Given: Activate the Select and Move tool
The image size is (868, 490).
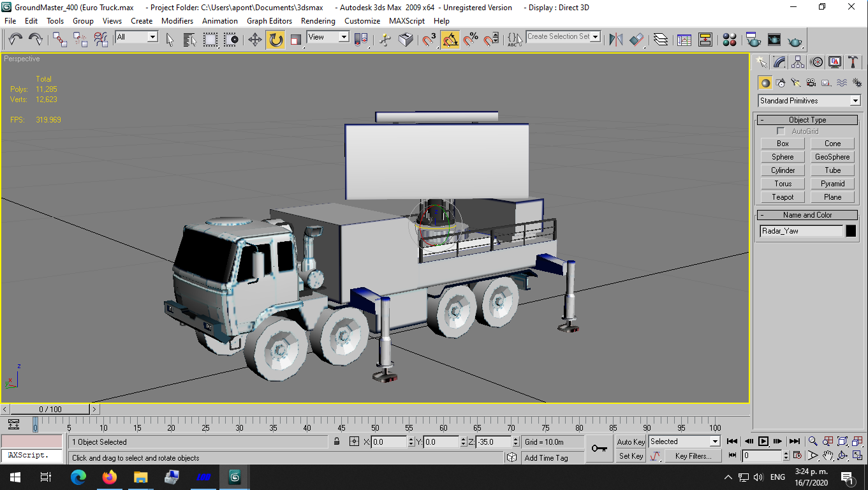Looking at the screenshot, I should pos(254,40).
